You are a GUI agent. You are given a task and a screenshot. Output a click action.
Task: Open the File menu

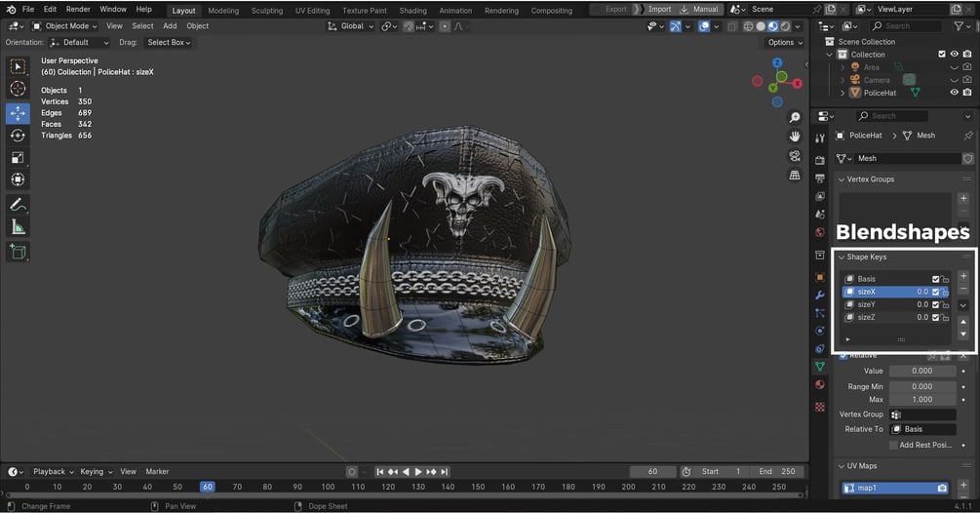pos(28,10)
